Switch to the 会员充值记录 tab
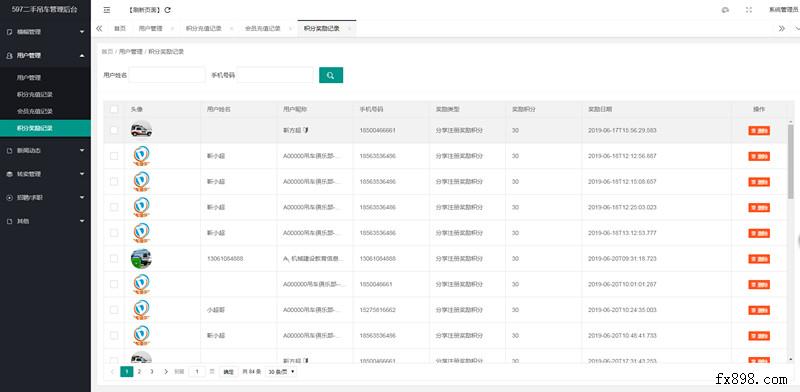Screen dimensions: 800x392 [263, 29]
